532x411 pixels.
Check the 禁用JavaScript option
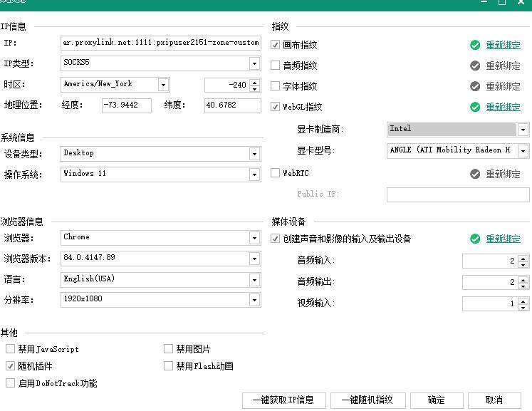click(10, 349)
